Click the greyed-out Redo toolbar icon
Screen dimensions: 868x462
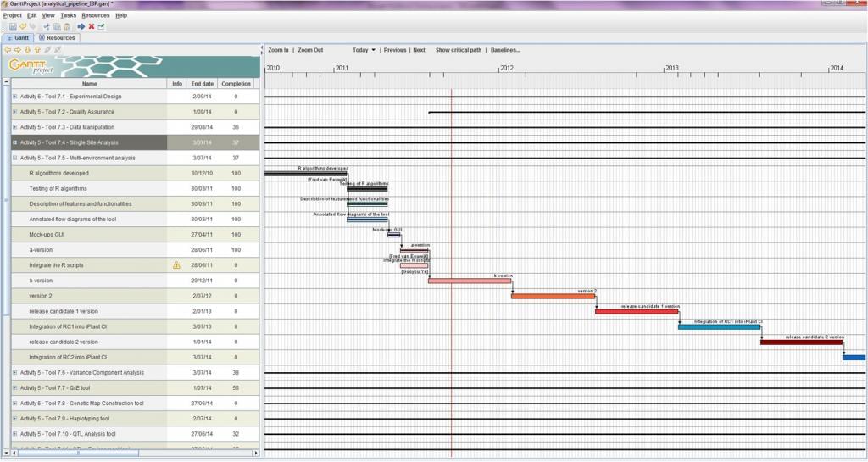[x=33, y=26]
